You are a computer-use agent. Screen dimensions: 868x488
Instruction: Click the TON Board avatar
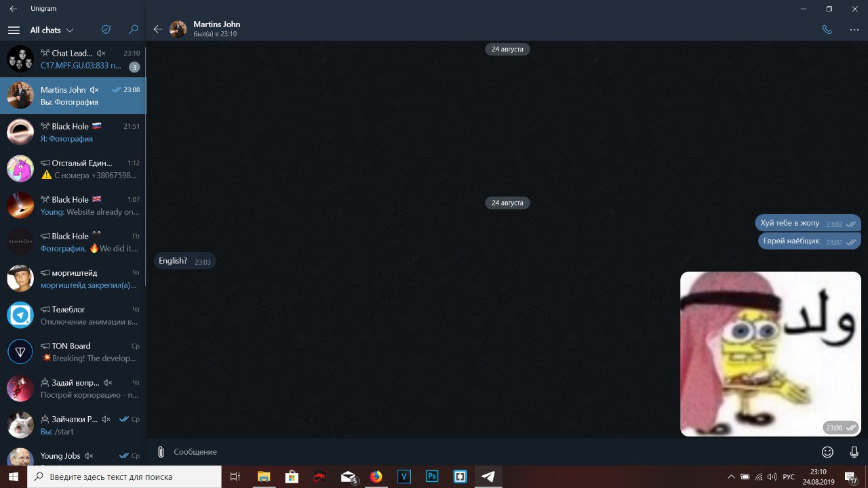(x=20, y=352)
